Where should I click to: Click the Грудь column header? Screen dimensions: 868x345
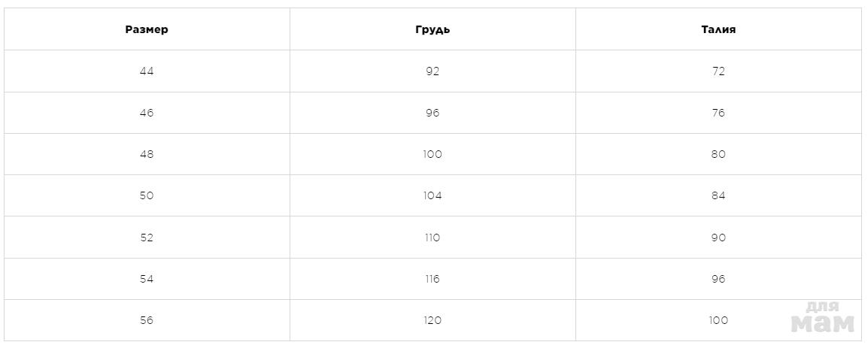[x=432, y=30]
